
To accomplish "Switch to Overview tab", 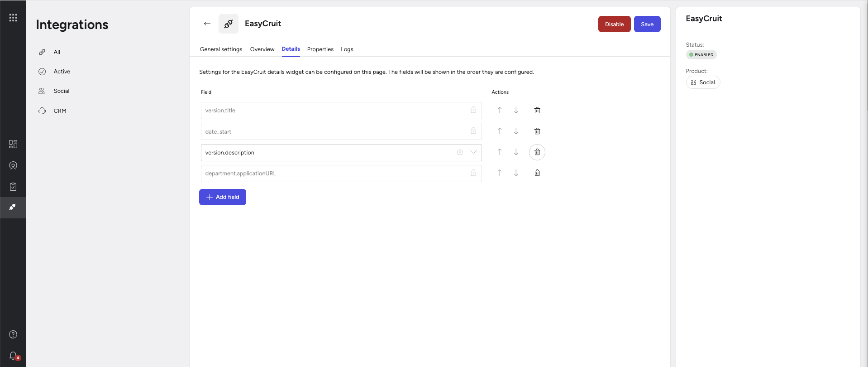I will (262, 49).
